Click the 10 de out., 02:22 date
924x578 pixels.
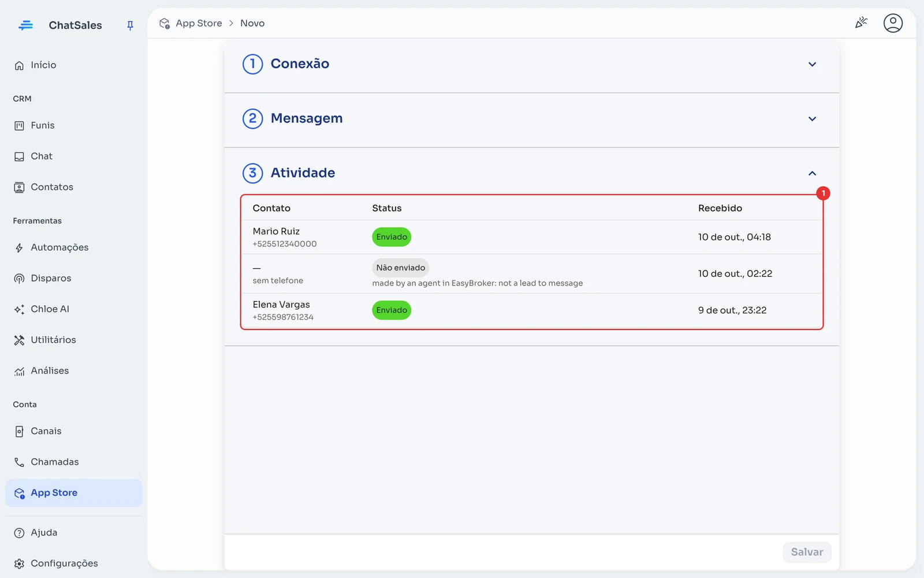(735, 273)
